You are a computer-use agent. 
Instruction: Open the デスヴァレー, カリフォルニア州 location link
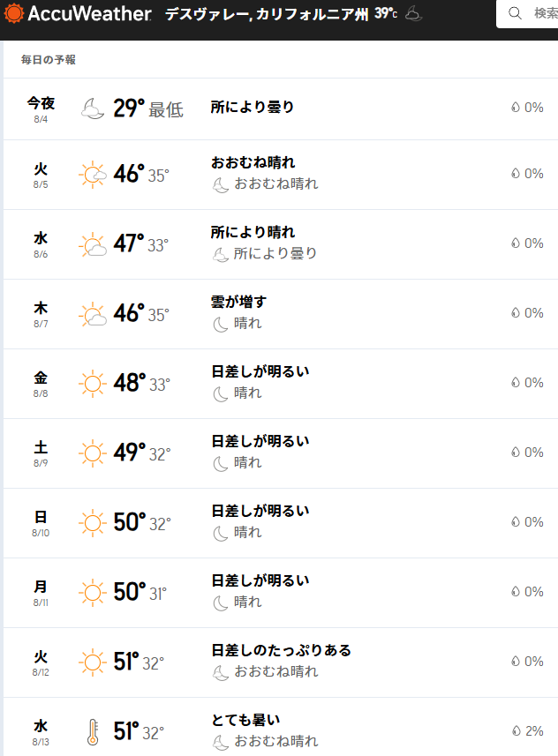coord(267,14)
